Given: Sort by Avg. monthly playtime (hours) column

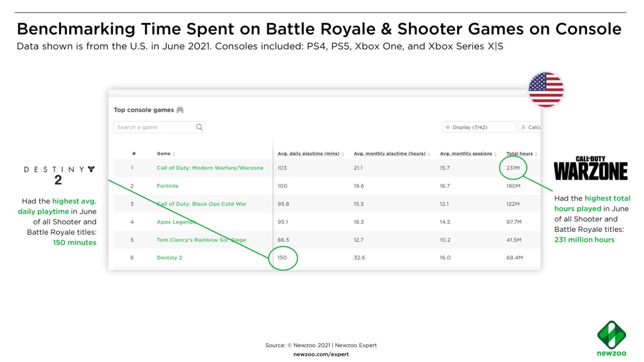Looking at the screenshot, I should (392, 154).
